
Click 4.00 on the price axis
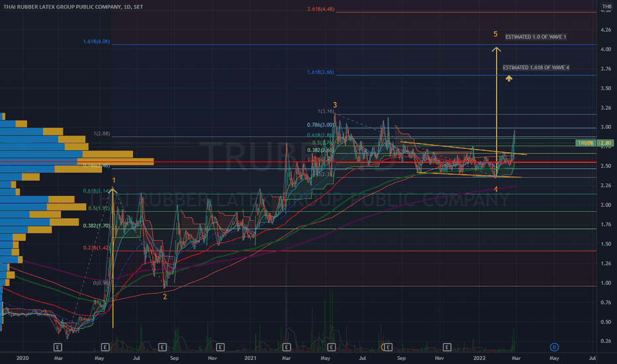pos(606,49)
